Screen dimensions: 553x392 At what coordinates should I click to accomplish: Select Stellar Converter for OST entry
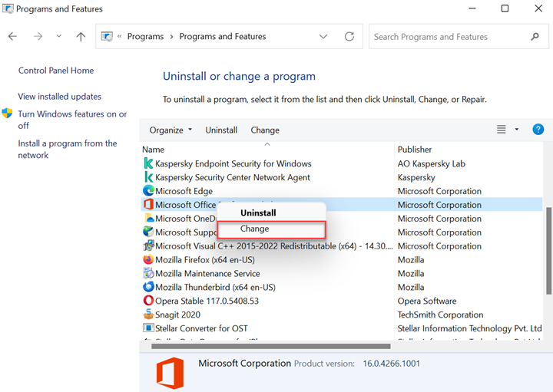(201, 328)
